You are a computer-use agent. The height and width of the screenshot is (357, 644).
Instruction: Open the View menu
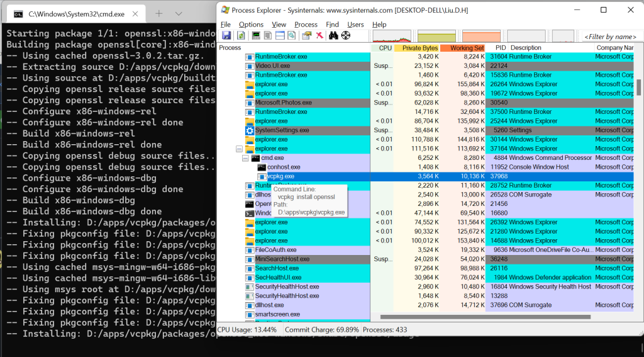tap(279, 25)
